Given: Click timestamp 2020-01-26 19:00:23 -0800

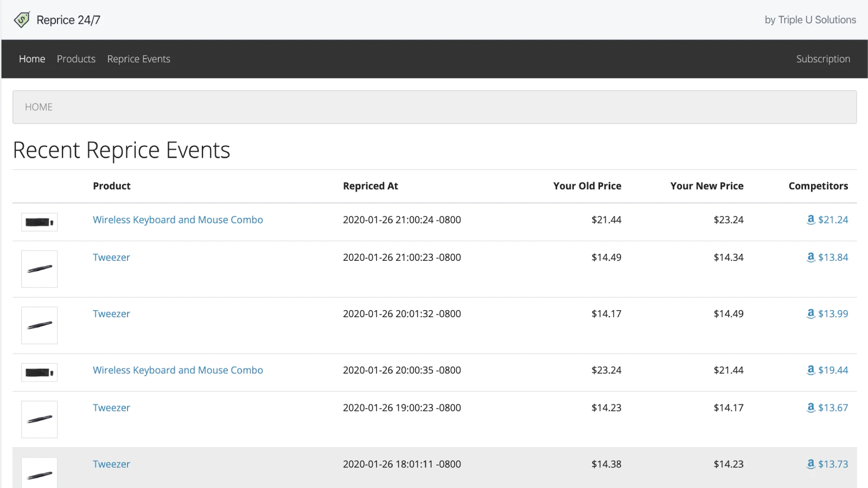Looking at the screenshot, I should click(x=402, y=408).
